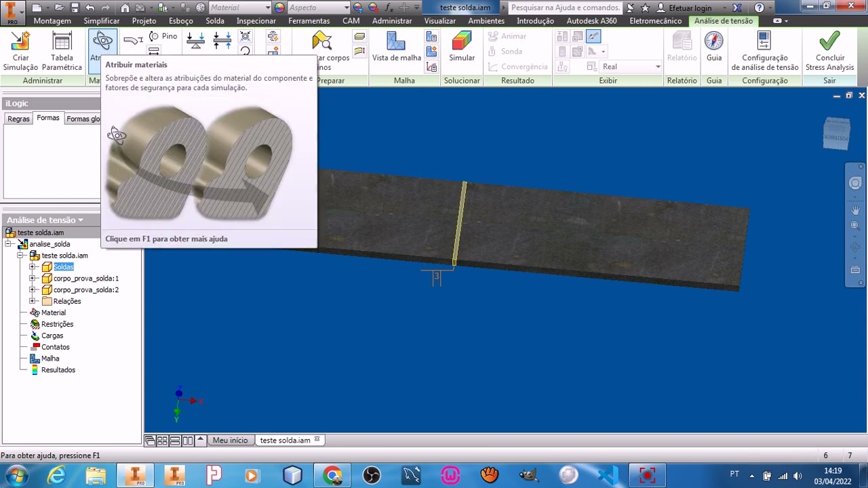Close the teste solda.iam document tab
Image resolution: width=868 pixels, height=488 pixels.
(x=317, y=439)
